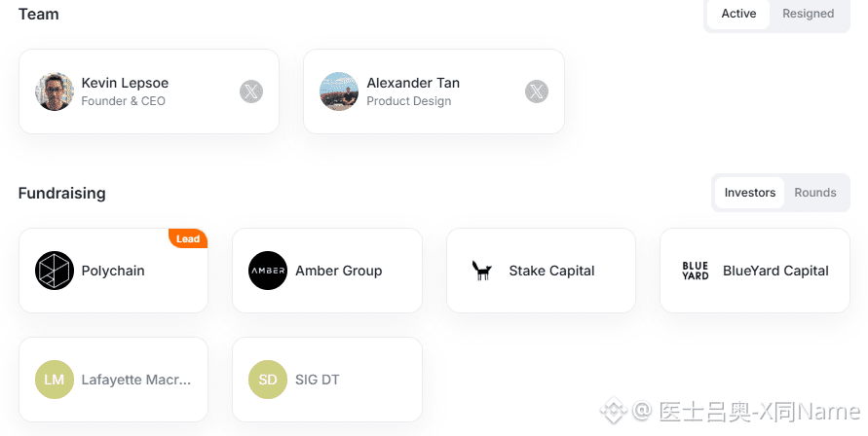Click the LM avatar for Lafayette Macro

point(55,380)
